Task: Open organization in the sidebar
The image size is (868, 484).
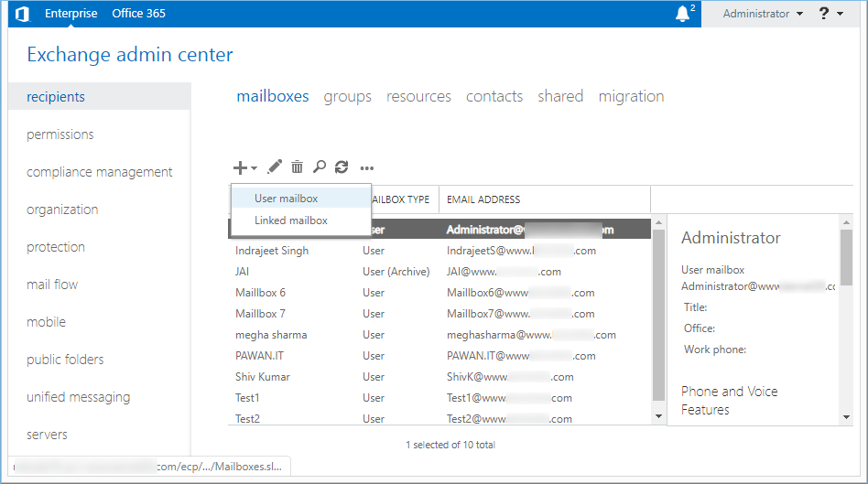Action: pos(62,210)
